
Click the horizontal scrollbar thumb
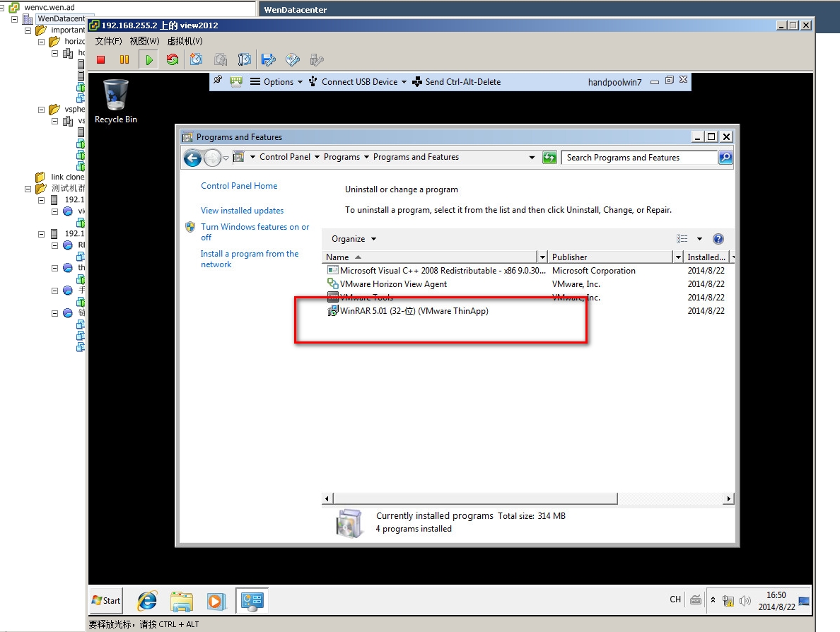pos(475,498)
